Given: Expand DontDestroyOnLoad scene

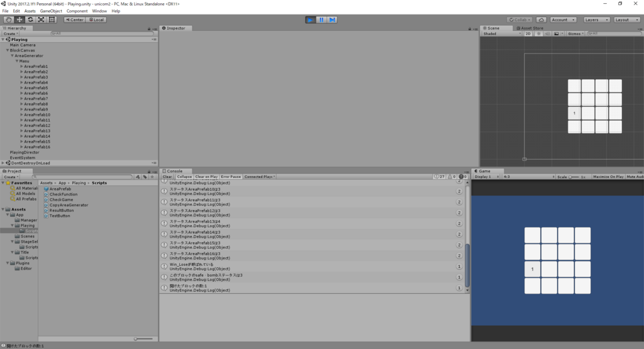Looking at the screenshot, I should (x=3, y=163).
